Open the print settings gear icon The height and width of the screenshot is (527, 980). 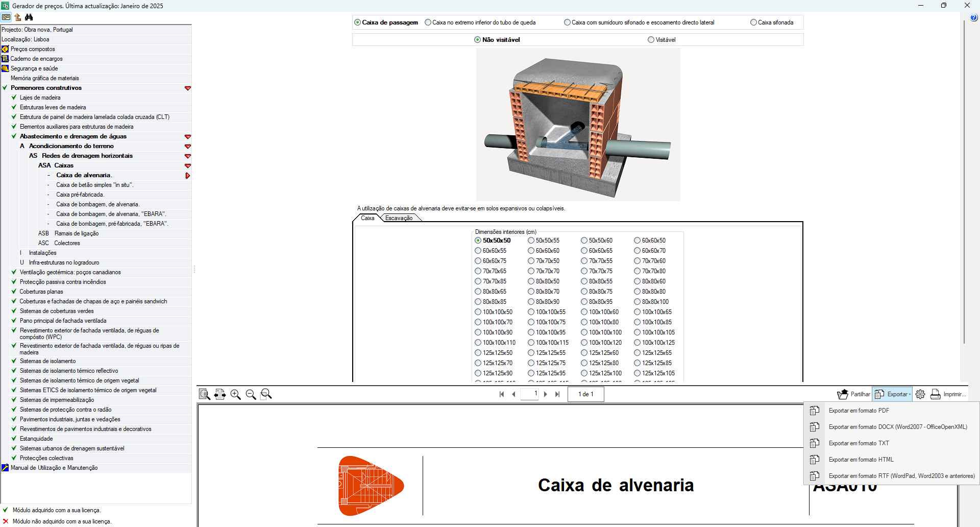(x=920, y=394)
